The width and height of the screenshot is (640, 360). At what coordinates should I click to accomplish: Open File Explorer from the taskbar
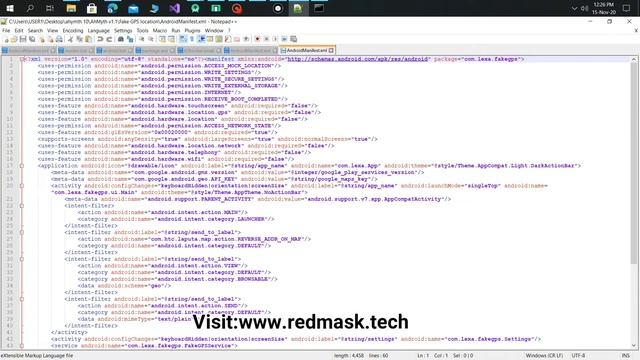71,8
